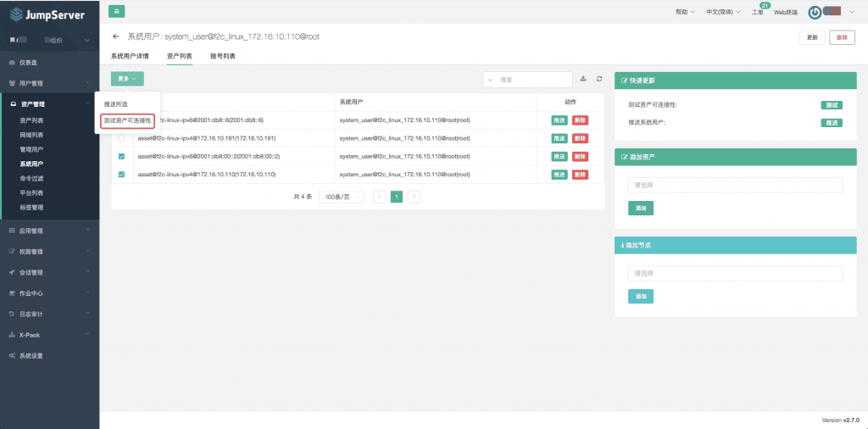Expand the 作业中心 sidebar menu
This screenshot has height=429, width=868.
point(50,292)
